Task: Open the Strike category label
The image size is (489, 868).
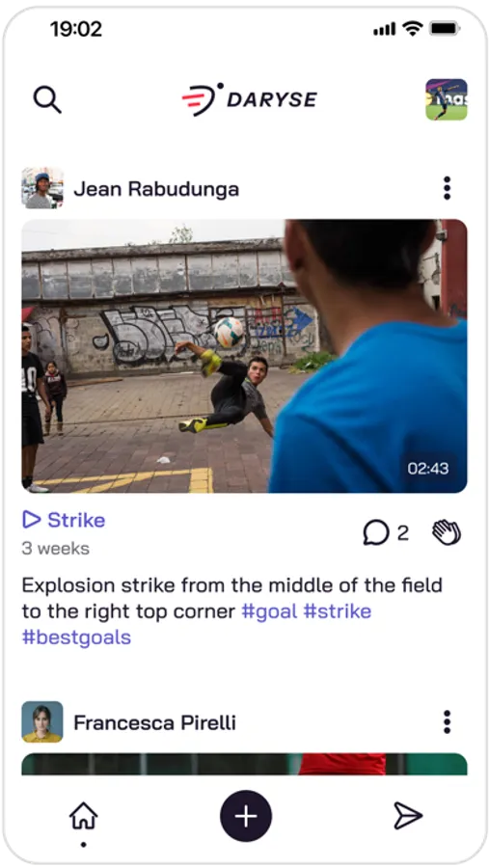Action: tap(76, 520)
